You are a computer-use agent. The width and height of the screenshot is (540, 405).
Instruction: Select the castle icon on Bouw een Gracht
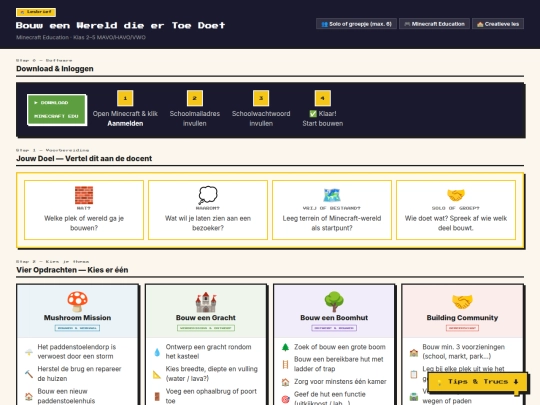click(x=206, y=302)
